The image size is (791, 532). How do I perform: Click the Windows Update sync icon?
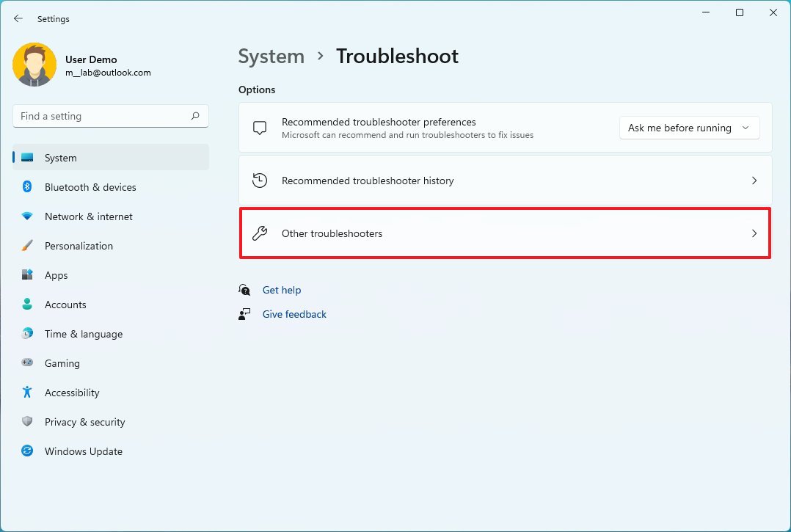tap(27, 451)
